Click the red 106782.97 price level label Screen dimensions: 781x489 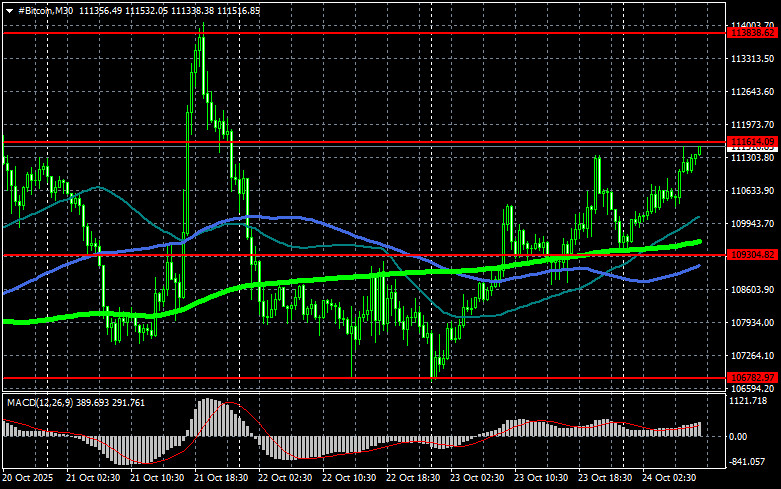click(752, 378)
